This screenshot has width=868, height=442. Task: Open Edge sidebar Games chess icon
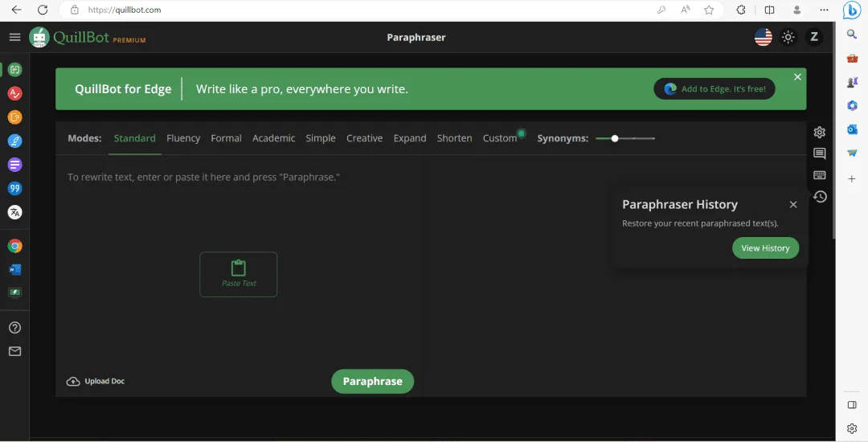tap(852, 82)
